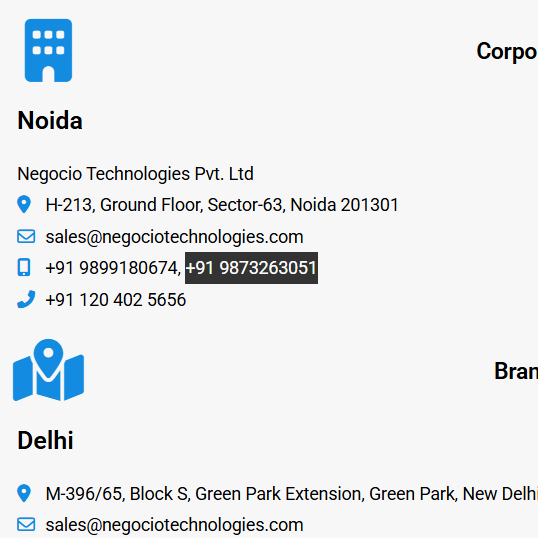Click the envelope icon in the Delhi section
Viewport: 538px width, 538px height.
26,525
